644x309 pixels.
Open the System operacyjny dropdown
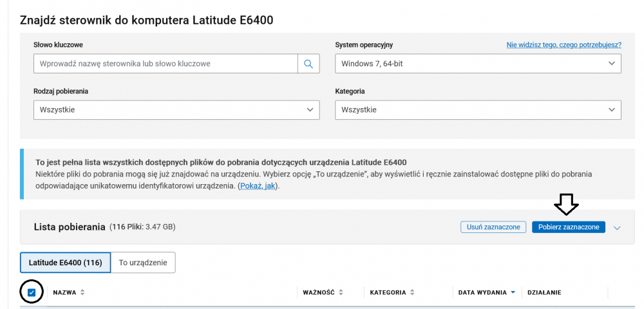tap(478, 64)
